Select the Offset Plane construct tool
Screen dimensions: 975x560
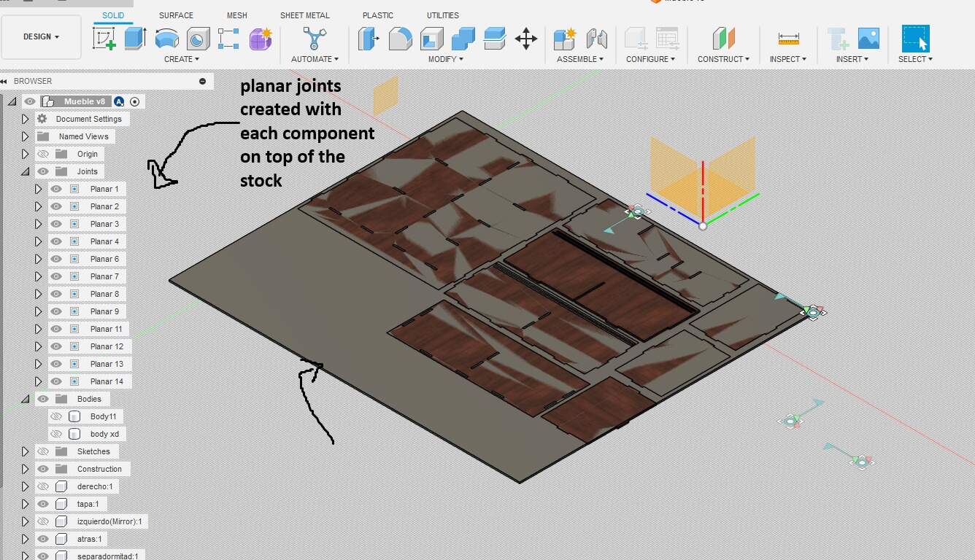[x=723, y=38]
